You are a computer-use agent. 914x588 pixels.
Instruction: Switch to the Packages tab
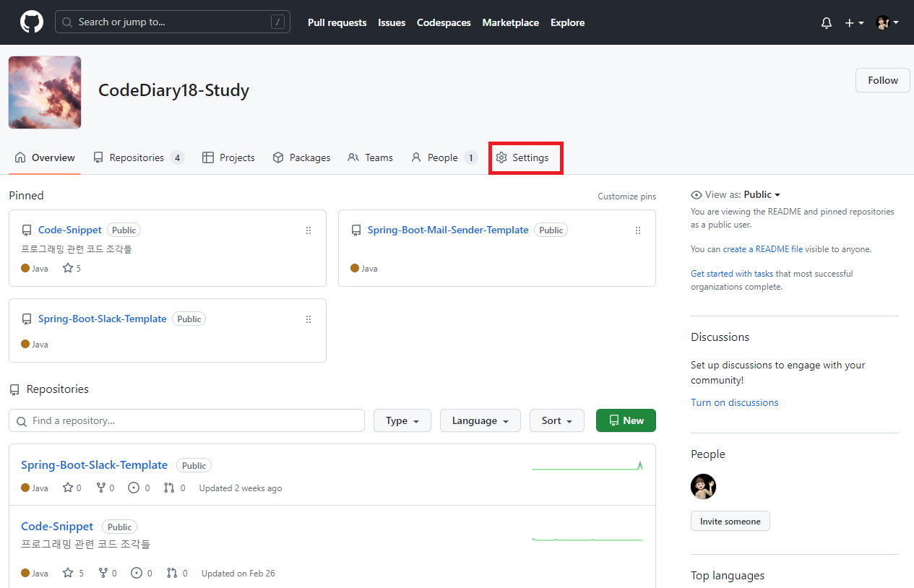coord(301,157)
